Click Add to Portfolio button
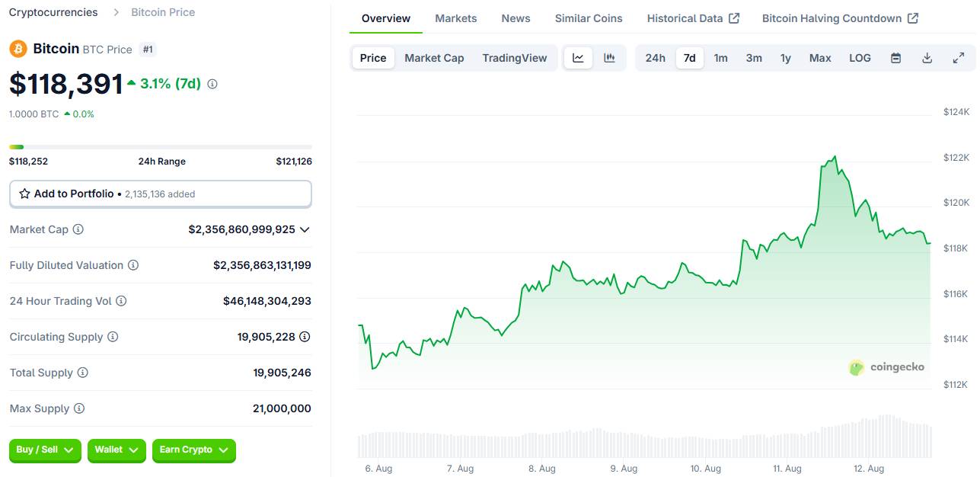 click(161, 194)
